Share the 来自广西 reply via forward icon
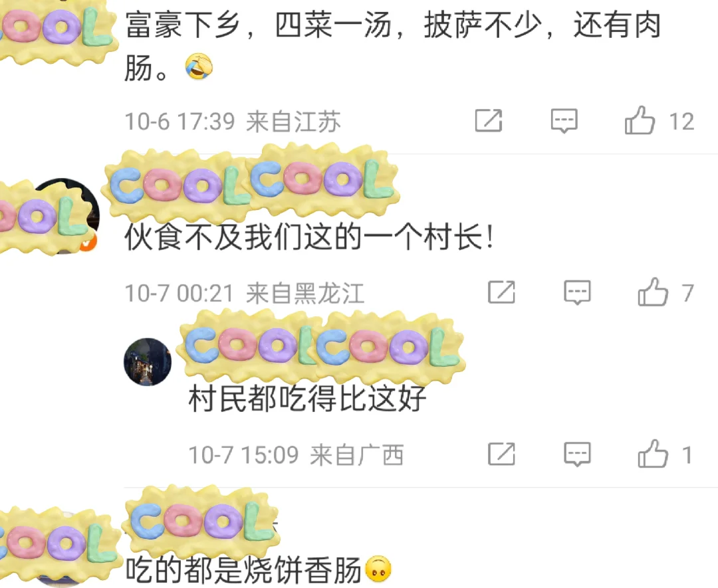Screen dimensions: 718x588 [x=501, y=454]
